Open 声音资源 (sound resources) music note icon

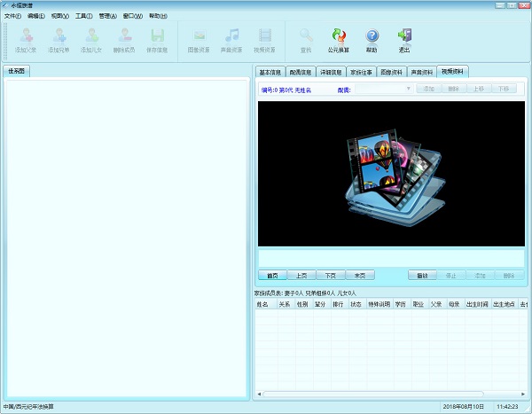point(232,39)
